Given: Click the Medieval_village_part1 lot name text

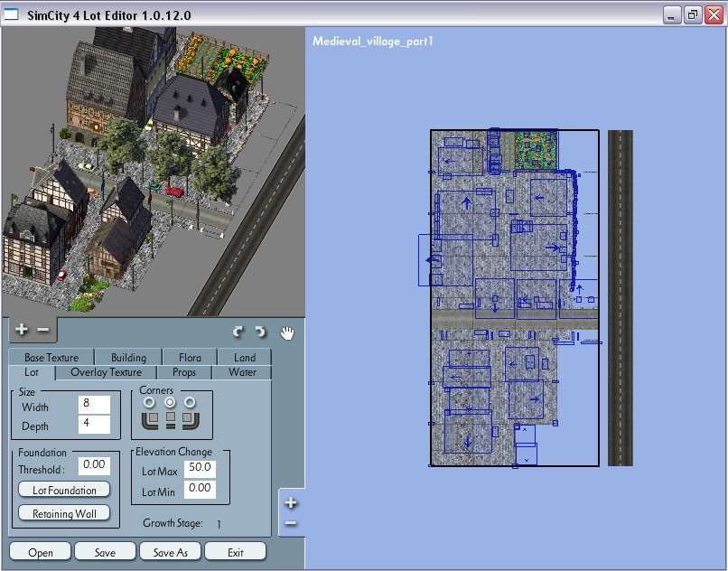Looking at the screenshot, I should click(372, 42).
